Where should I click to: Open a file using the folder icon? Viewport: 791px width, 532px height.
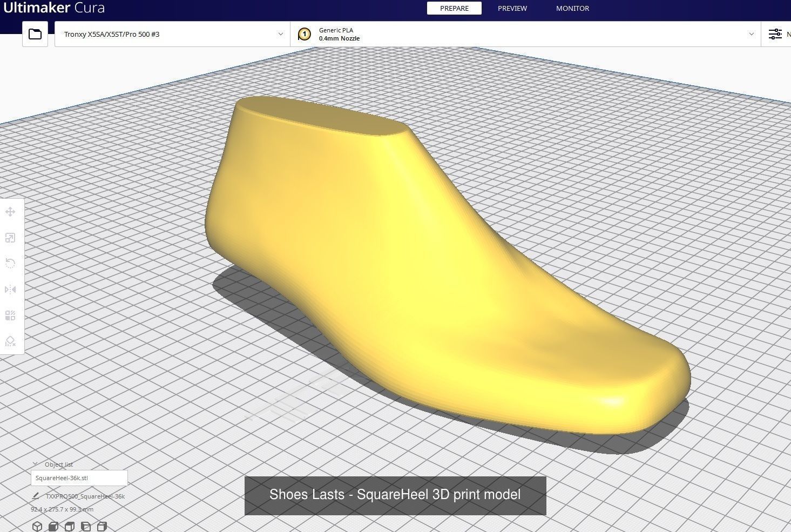35,33
